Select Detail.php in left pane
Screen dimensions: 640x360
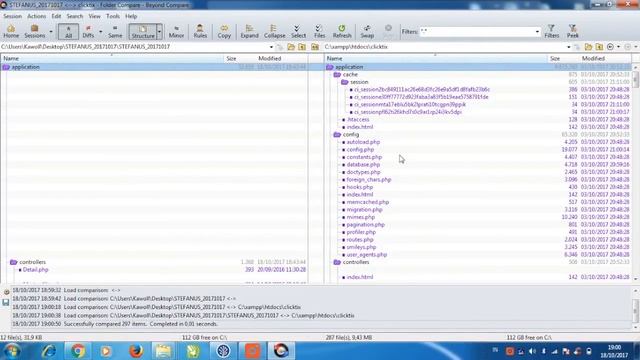pos(36,270)
